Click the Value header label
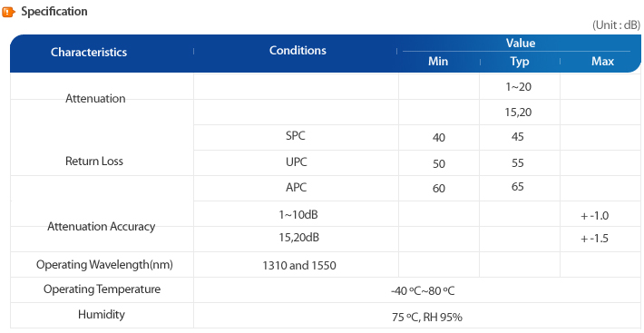The width and height of the screenshot is (644, 333). click(x=521, y=44)
